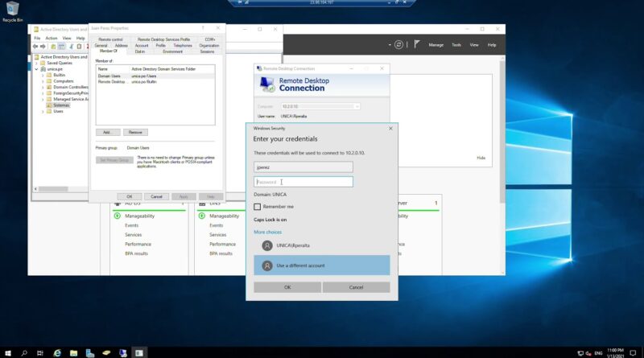Screen dimensions: 644x358
Task: Click the username field containing jperez
Action: click(x=303, y=167)
